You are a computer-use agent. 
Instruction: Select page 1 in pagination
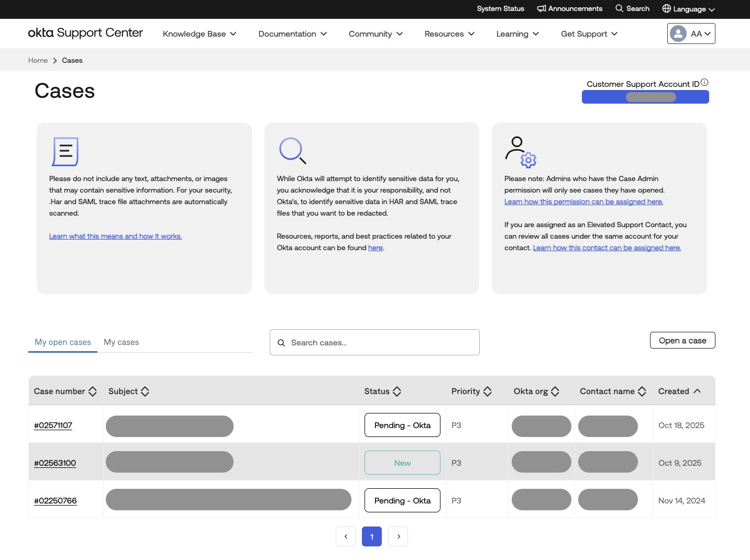(371, 536)
